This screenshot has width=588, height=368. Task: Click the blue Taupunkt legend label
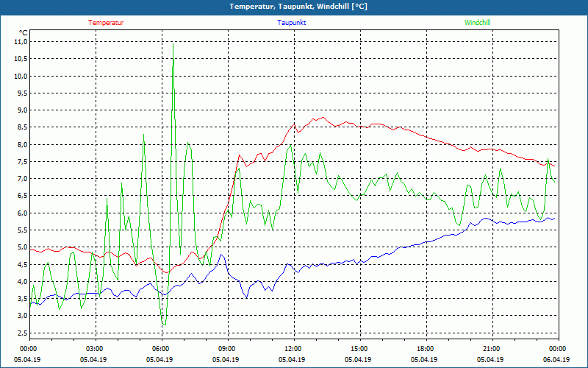(291, 23)
